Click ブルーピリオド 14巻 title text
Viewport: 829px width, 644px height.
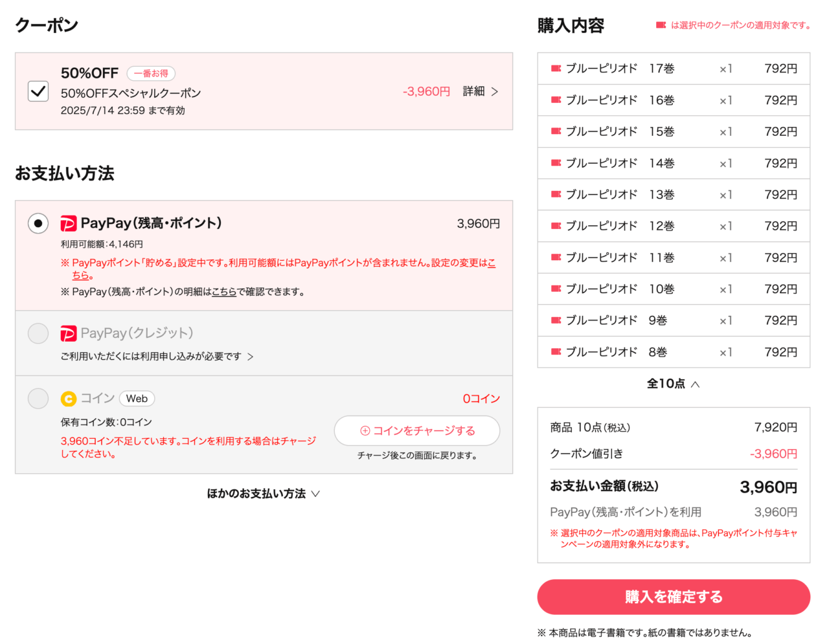[620, 163]
